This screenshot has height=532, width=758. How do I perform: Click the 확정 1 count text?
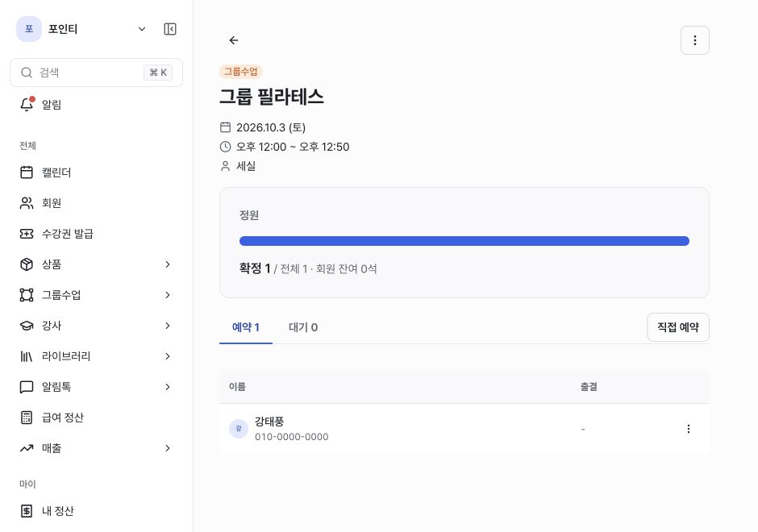(255, 268)
